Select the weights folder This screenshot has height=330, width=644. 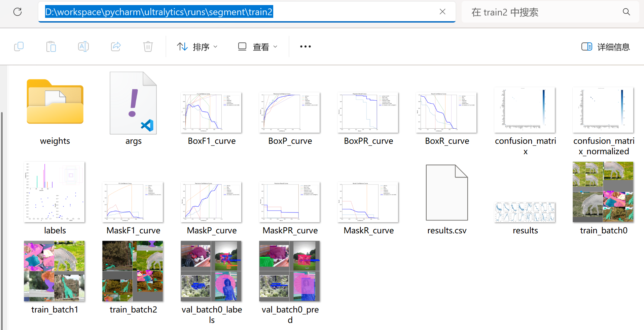(x=55, y=102)
